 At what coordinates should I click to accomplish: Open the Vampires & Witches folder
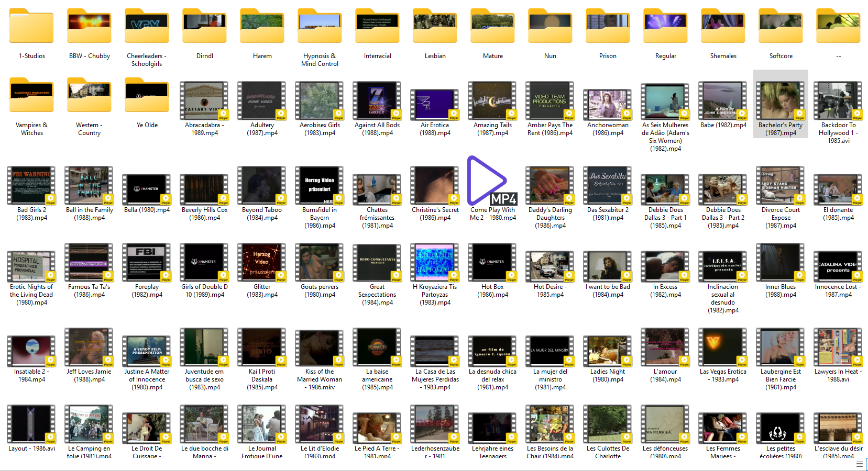(31, 95)
